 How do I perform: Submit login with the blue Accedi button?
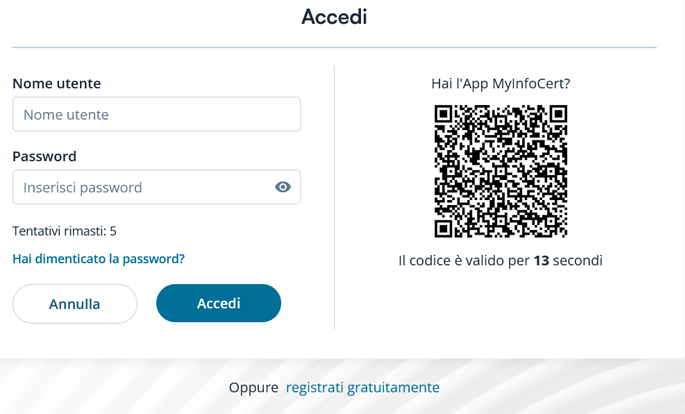[218, 303]
